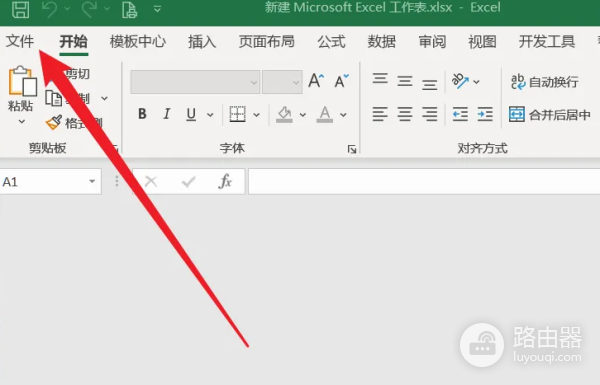The width and height of the screenshot is (600, 385).
Task: Toggle underline formatting
Action: [x=191, y=114]
